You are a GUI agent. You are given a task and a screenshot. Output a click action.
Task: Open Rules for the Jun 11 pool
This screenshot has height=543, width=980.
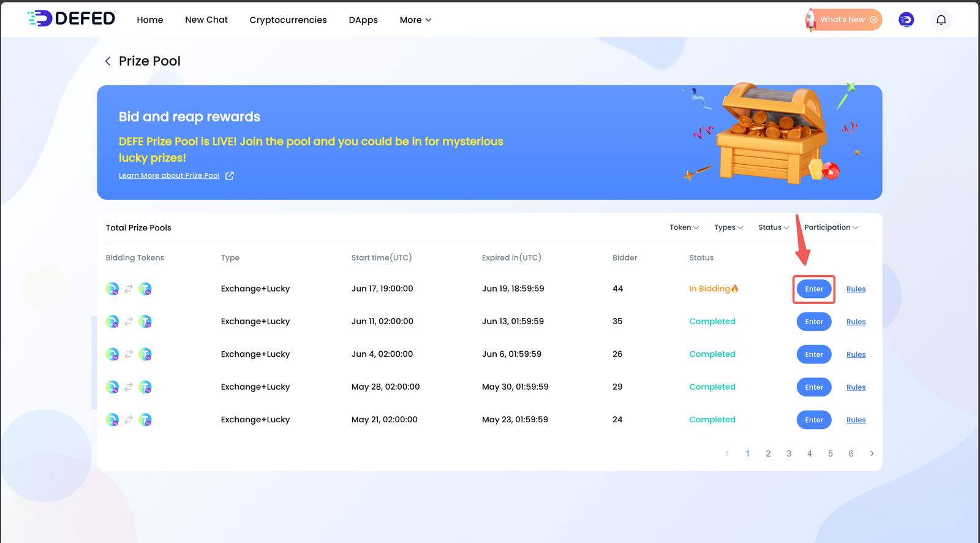click(856, 322)
